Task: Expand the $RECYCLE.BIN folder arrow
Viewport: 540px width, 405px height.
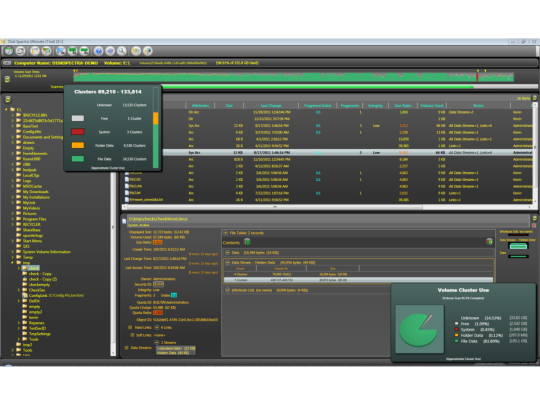Action: coord(13,115)
